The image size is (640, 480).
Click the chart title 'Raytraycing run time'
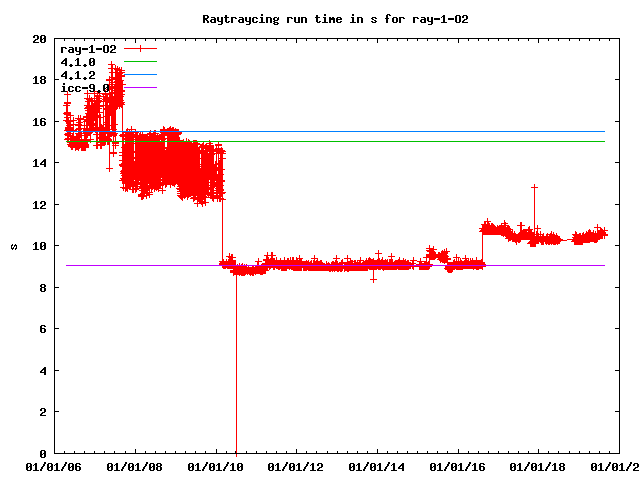coord(321,18)
